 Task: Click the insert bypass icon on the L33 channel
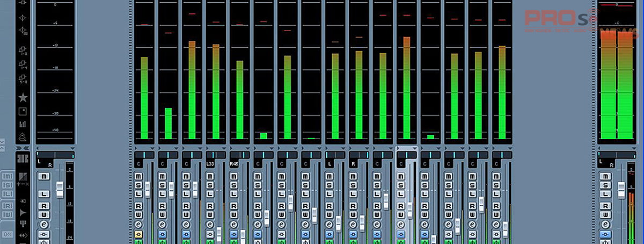tap(210, 234)
